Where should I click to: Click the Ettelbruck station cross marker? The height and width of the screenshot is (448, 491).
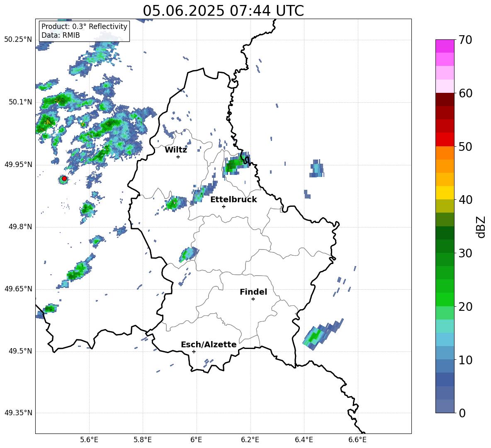pos(224,206)
